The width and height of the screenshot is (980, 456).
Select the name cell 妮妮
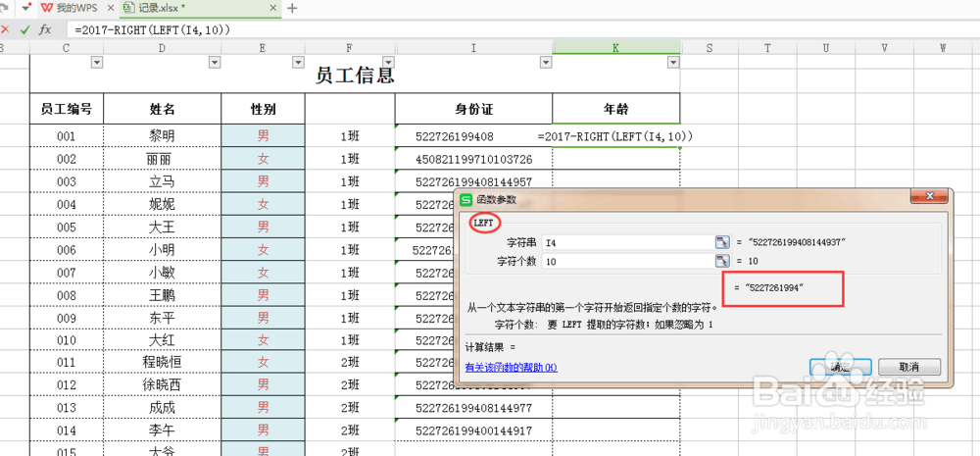coord(162,204)
